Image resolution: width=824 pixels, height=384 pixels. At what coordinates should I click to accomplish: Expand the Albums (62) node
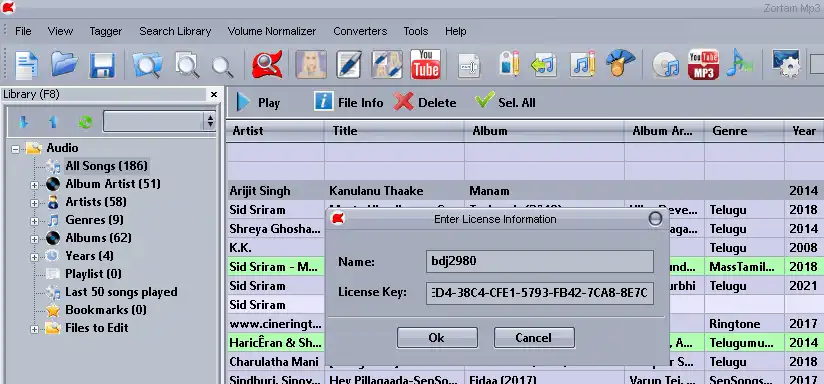(34, 239)
